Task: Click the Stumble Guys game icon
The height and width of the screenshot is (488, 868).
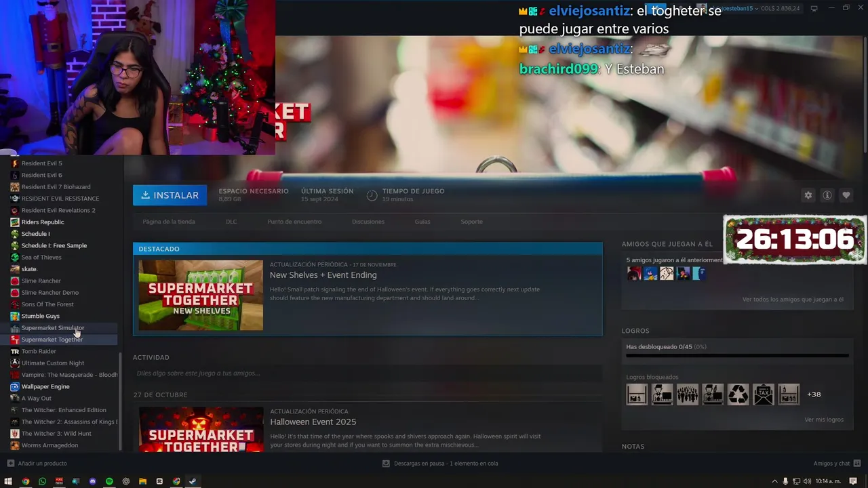Action: 15,316
